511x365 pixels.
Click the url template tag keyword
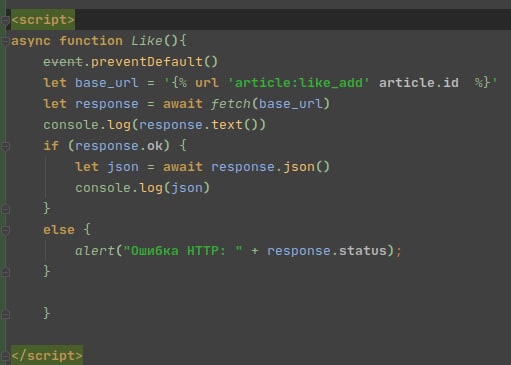click(x=207, y=83)
